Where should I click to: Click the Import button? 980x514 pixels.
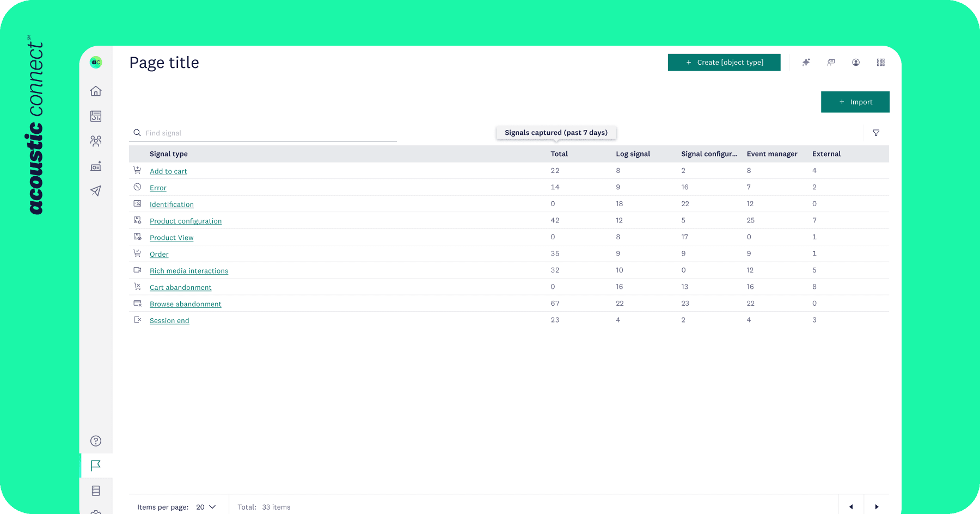coord(855,102)
